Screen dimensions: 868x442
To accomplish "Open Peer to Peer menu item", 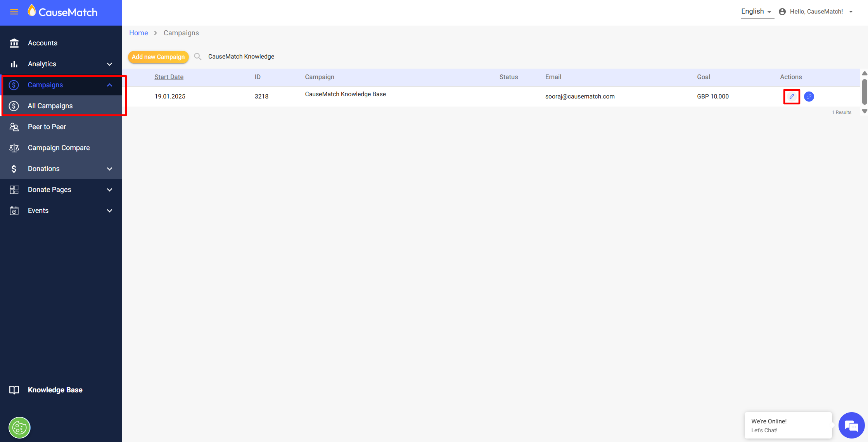I will 47,127.
